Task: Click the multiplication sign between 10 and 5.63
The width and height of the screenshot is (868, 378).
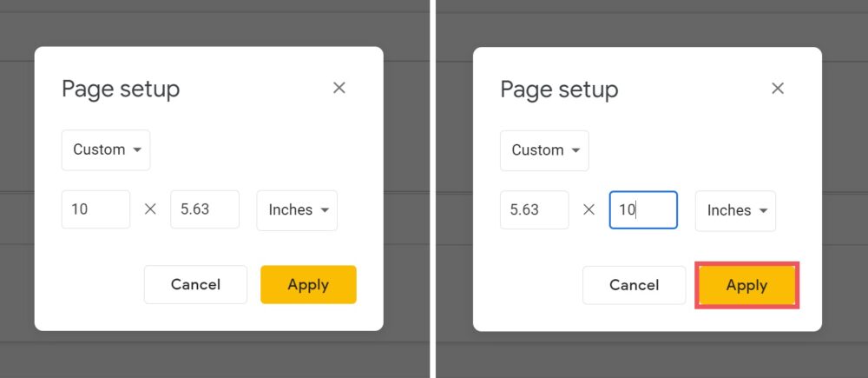Action: click(150, 209)
